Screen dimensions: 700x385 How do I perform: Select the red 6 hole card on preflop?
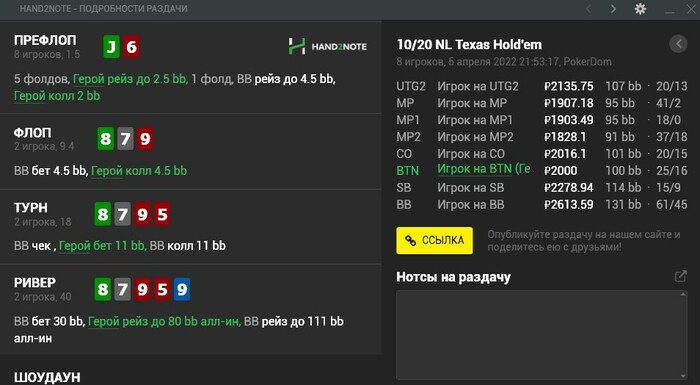tap(131, 46)
